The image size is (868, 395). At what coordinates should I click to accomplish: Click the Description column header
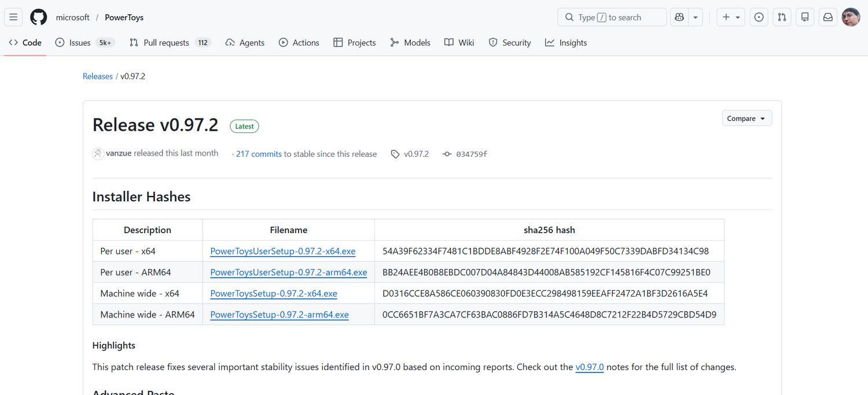point(148,230)
